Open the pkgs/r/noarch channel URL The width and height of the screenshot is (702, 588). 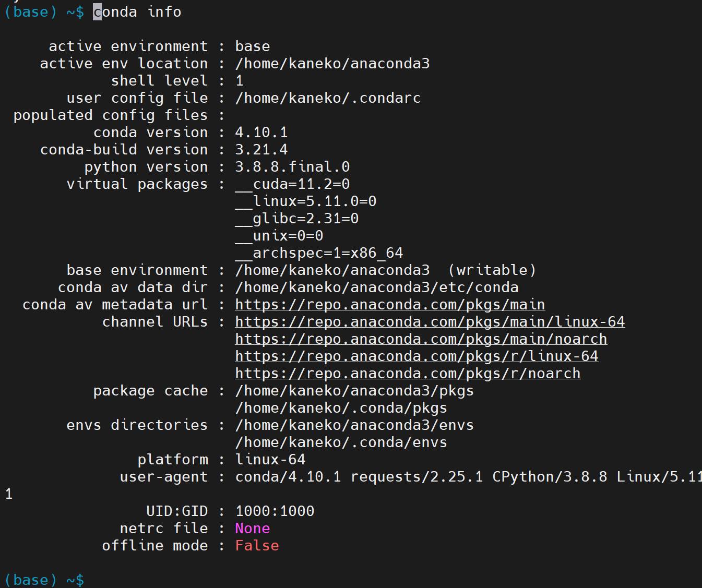pos(408,374)
